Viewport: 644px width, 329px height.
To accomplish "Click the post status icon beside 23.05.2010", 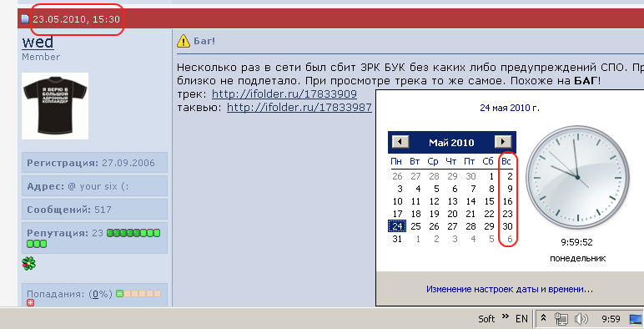I will [25, 19].
